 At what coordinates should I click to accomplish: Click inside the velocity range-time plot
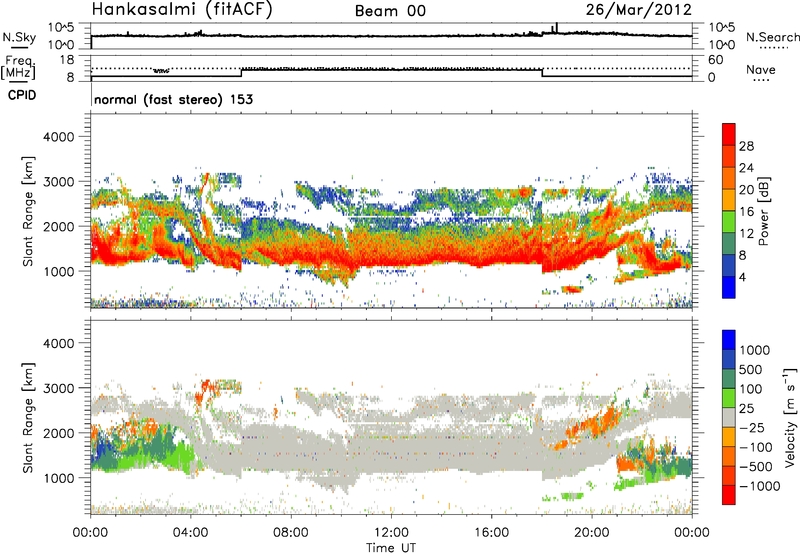point(391,417)
